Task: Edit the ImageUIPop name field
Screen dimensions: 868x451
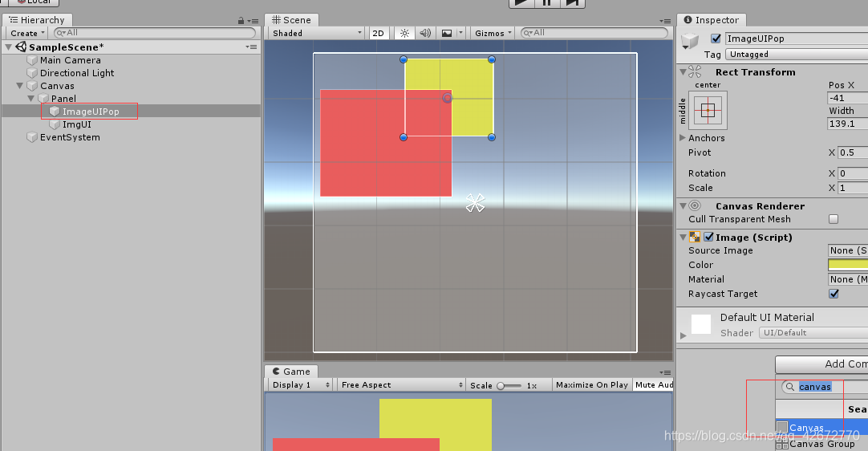Action: tap(797, 39)
